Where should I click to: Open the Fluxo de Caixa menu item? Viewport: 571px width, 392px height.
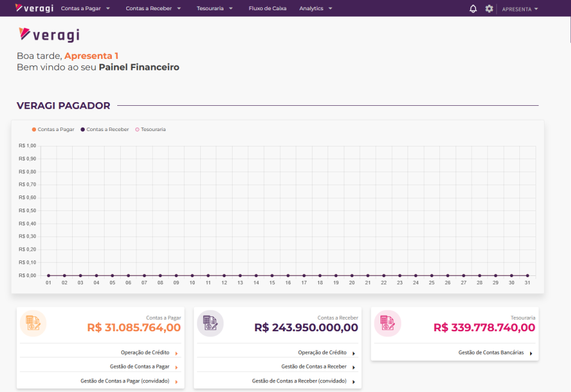click(267, 8)
